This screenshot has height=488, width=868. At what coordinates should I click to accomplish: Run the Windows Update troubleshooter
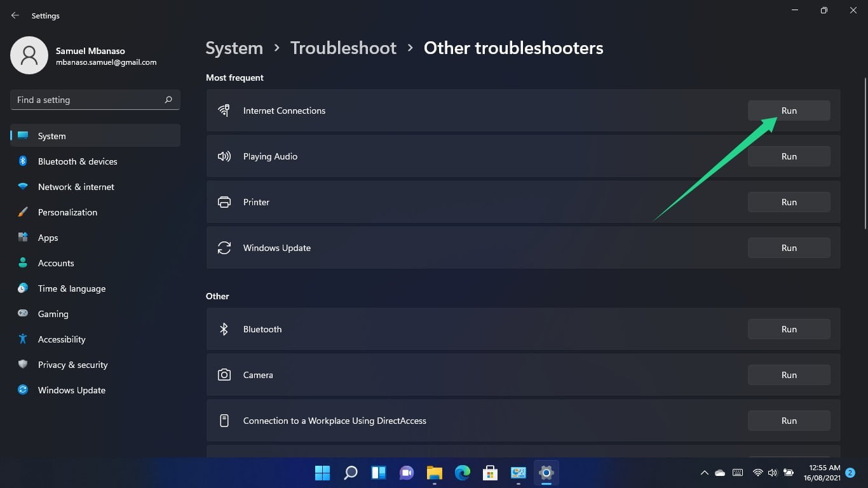pyautogui.click(x=789, y=247)
